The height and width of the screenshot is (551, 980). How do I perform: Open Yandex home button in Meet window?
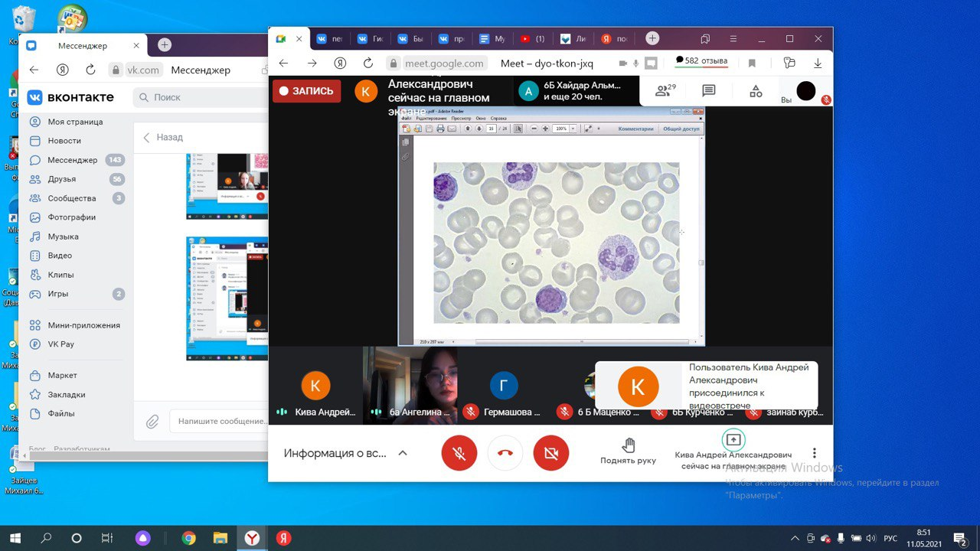click(x=340, y=64)
